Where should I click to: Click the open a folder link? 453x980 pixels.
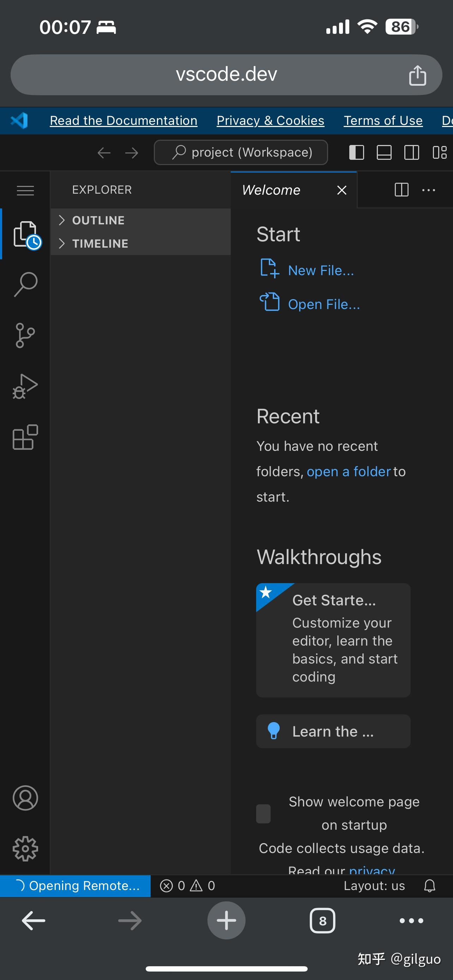pyautogui.click(x=349, y=471)
